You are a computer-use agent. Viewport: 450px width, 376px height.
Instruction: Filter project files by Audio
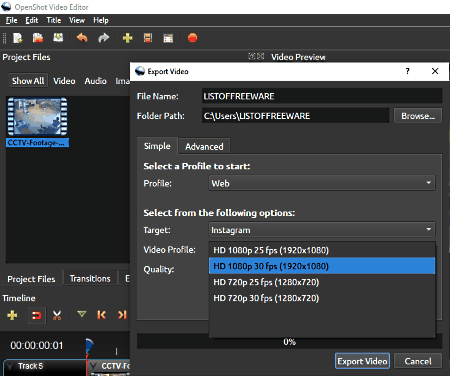click(x=95, y=81)
